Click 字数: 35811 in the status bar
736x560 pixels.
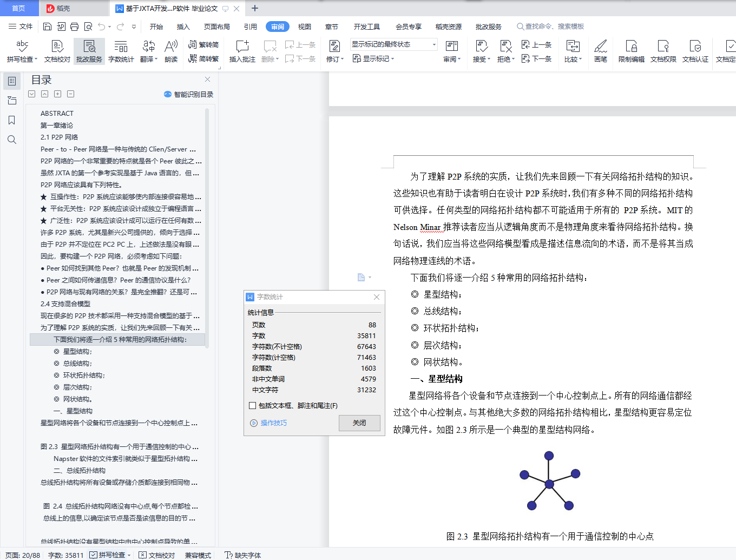point(66,555)
